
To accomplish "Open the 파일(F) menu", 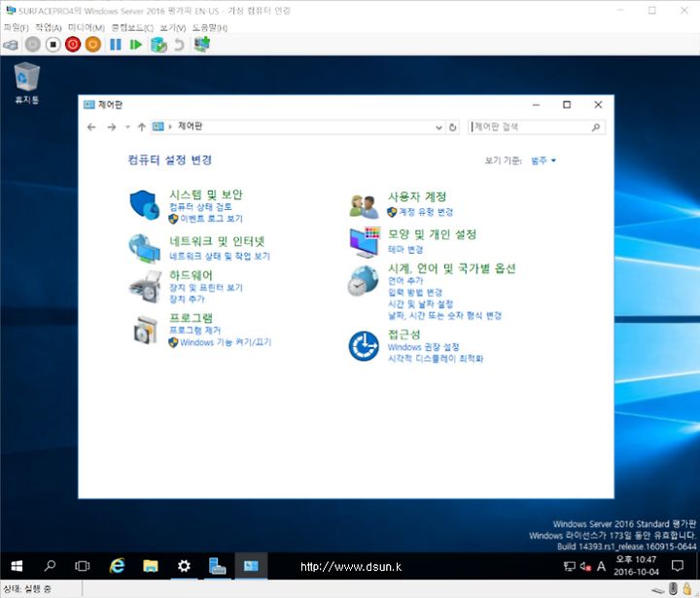I will click(x=16, y=27).
